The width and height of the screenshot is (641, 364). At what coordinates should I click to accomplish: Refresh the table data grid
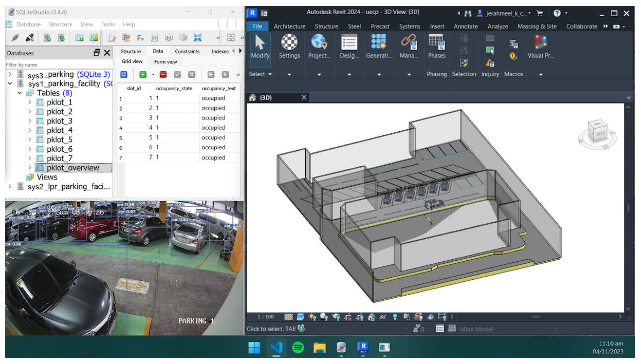tap(124, 75)
